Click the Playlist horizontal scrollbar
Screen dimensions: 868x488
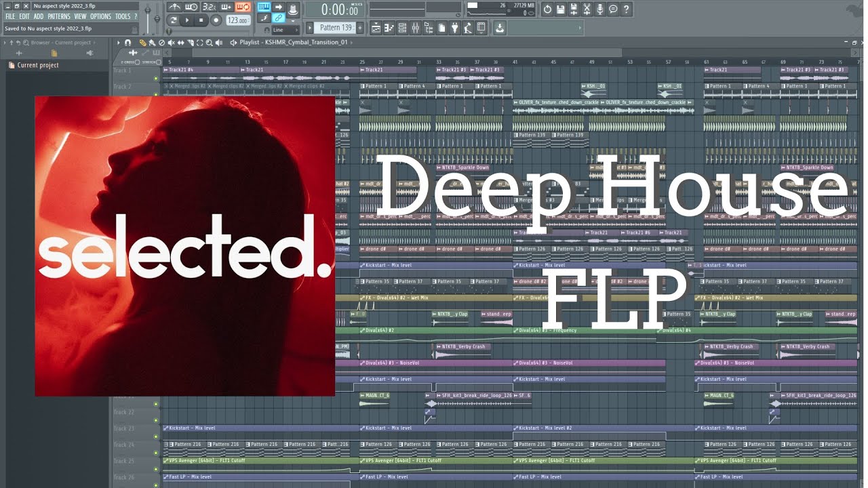407,53
